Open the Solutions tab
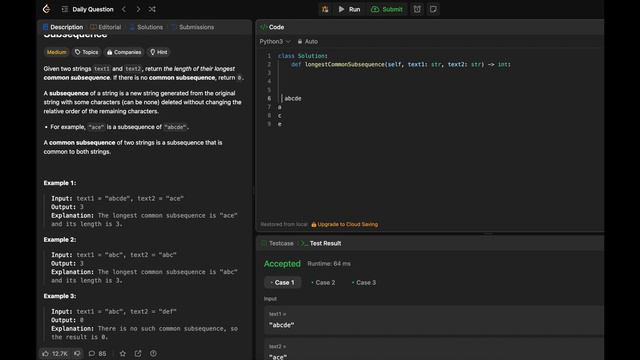Screen dimensions: 640x360 [146, 27]
